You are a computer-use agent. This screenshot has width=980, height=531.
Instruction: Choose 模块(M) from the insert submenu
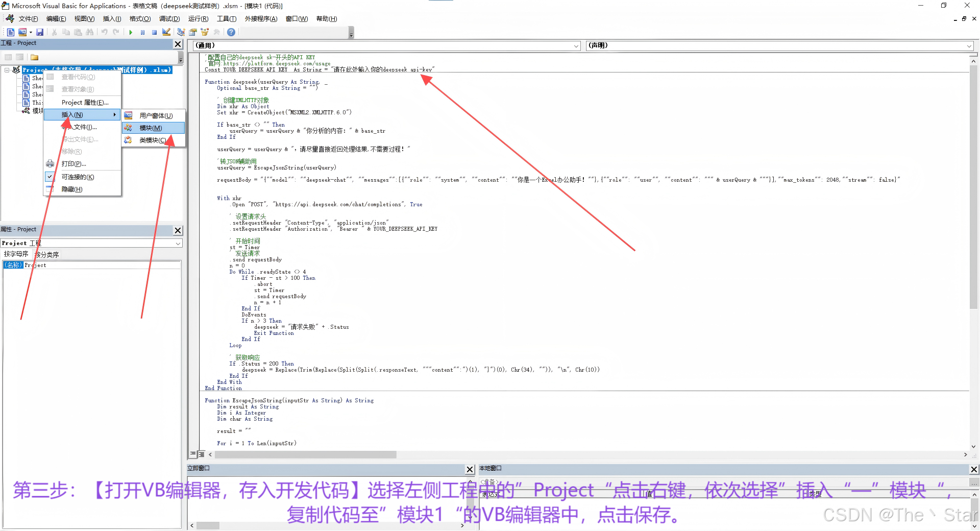pyautogui.click(x=154, y=128)
